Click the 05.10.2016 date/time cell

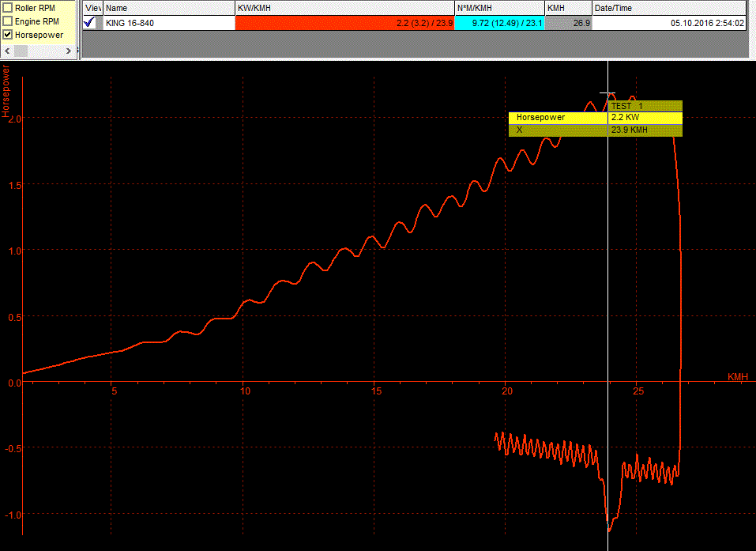(x=669, y=23)
